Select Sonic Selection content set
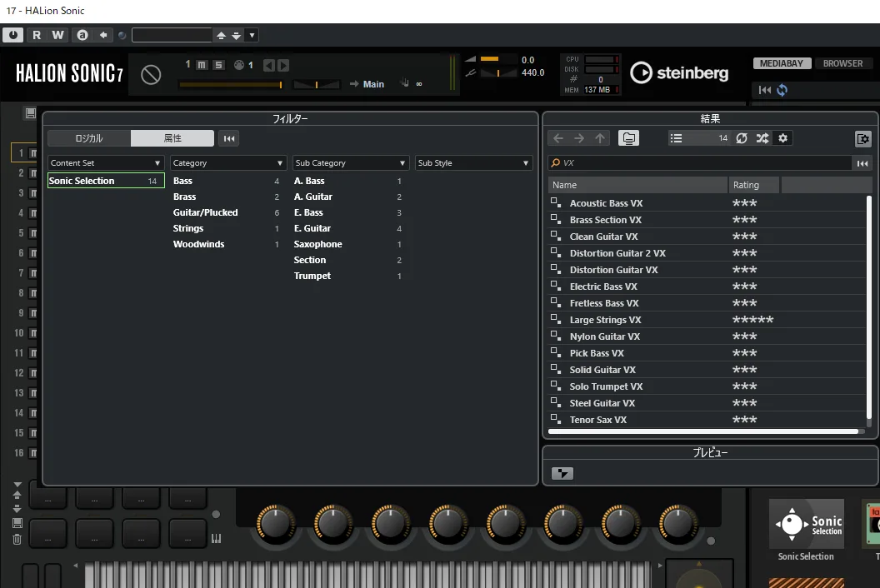Screen dimensions: 880x588 pos(106,181)
